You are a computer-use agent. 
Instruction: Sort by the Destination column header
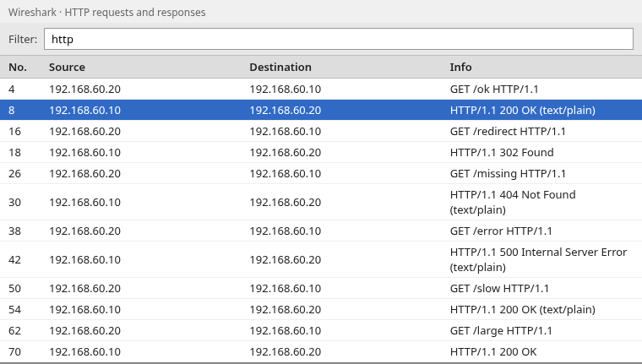(x=280, y=68)
